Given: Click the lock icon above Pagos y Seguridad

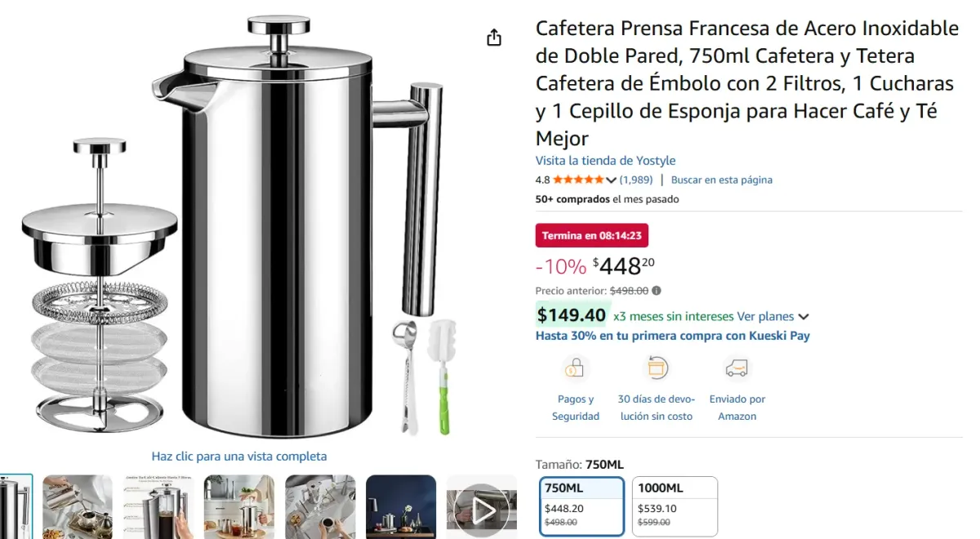Looking at the screenshot, I should click(x=576, y=369).
